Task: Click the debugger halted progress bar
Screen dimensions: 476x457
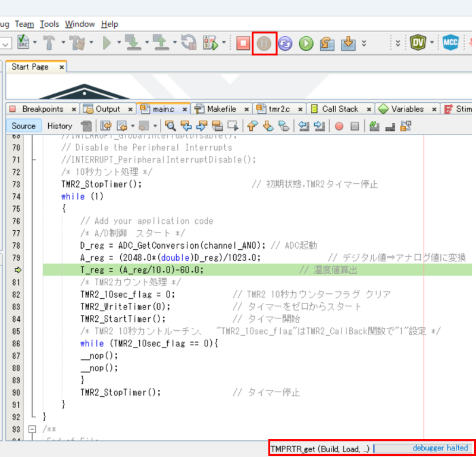Action: click(422, 448)
